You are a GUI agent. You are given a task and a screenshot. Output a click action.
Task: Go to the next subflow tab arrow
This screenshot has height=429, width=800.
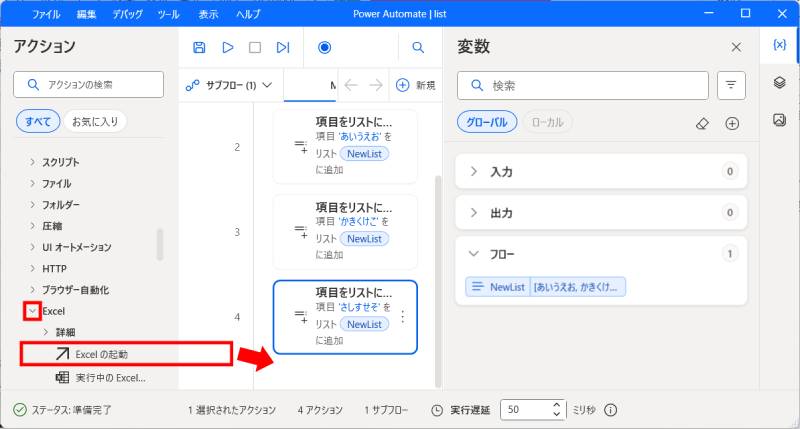(x=376, y=85)
